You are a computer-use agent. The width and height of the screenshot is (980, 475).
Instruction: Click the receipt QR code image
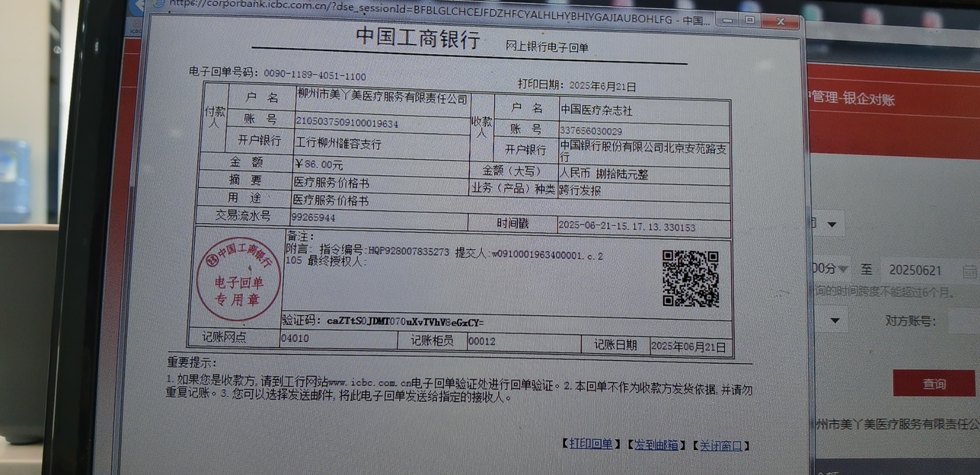[x=690, y=278]
